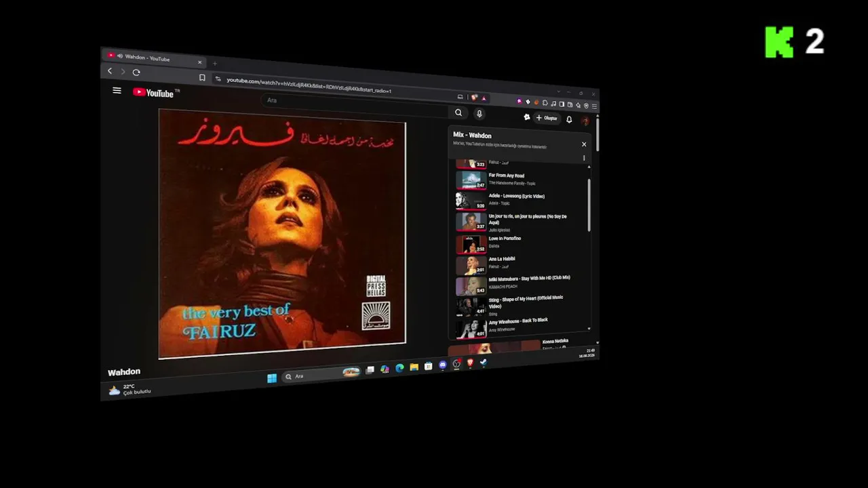Open File Explorer from the taskbar
This screenshot has height=488, width=868.
[x=414, y=367]
